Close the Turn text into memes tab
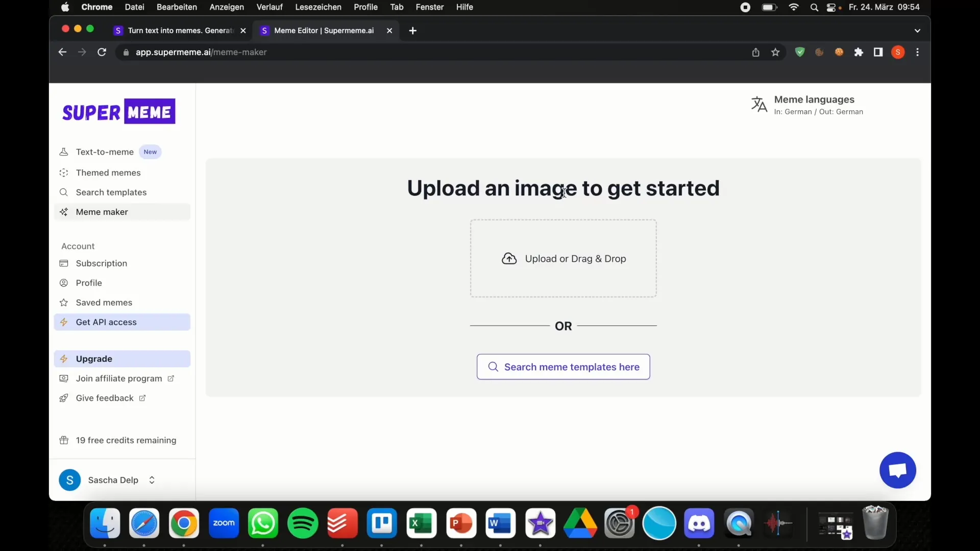This screenshot has width=980, height=551. click(243, 31)
